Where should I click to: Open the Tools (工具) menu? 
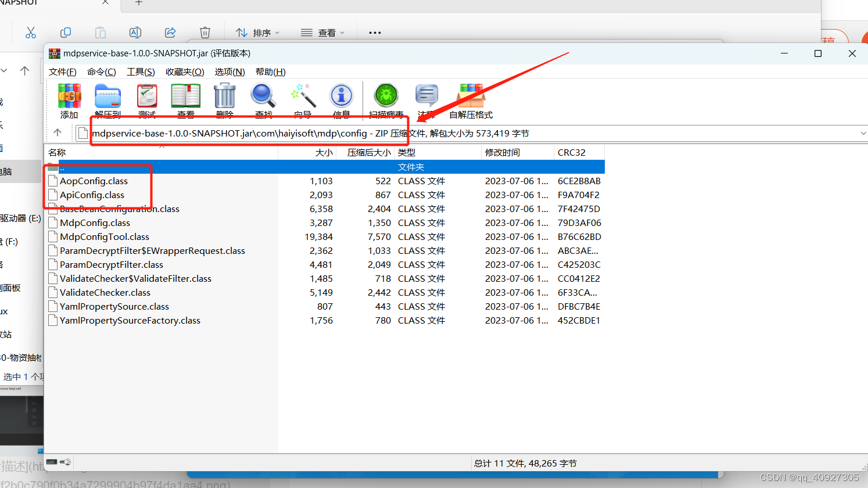coord(141,72)
